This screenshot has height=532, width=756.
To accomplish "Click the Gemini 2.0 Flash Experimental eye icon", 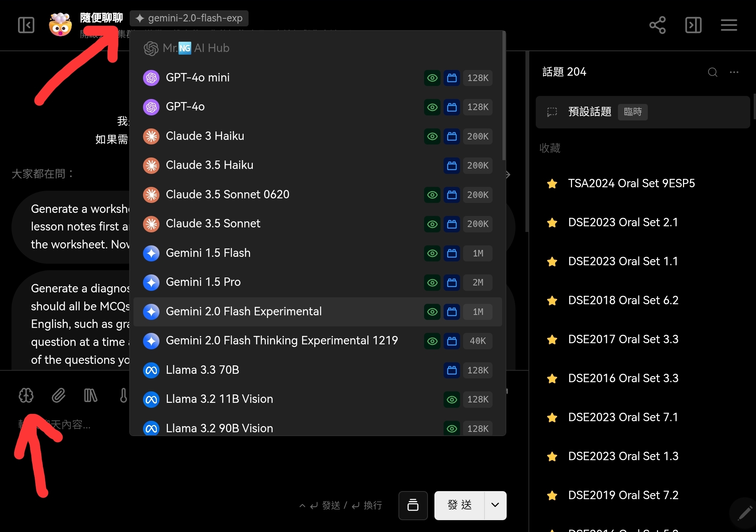I will pos(432,312).
